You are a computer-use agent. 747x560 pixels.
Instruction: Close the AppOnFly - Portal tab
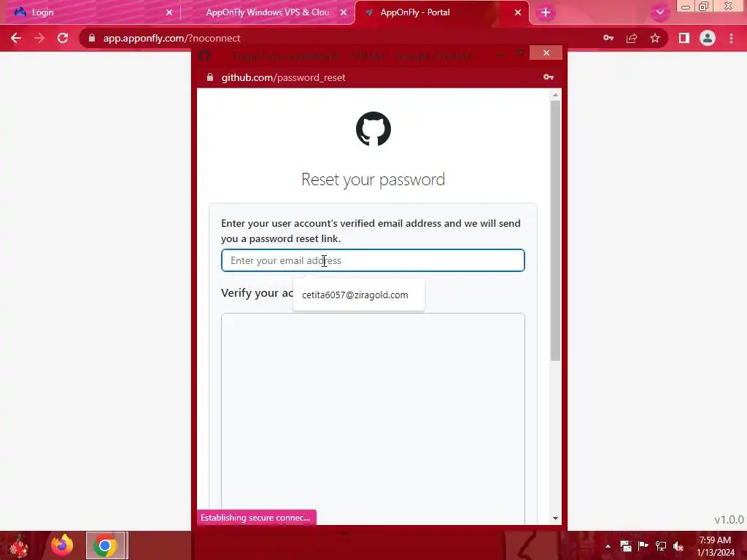click(518, 13)
